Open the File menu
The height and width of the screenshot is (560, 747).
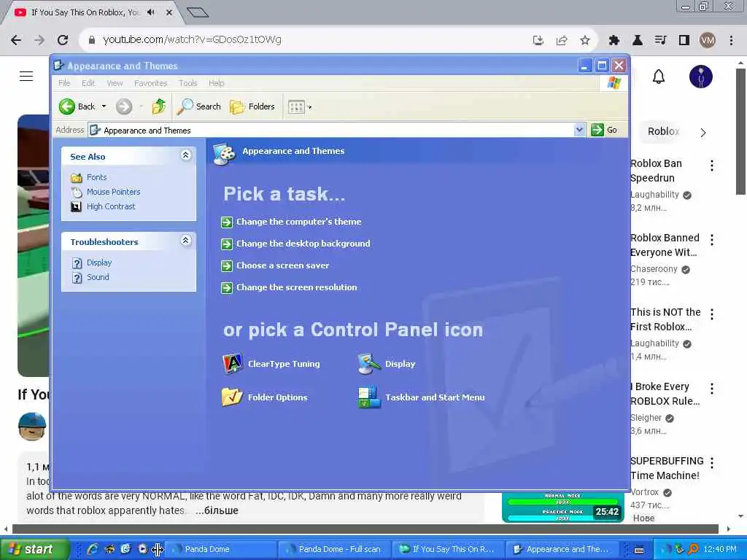click(x=64, y=83)
